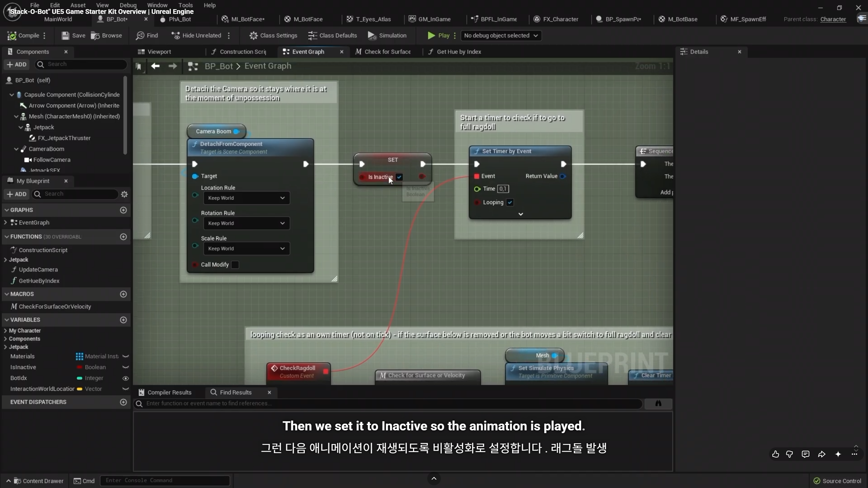
Task: Expand the My Character variable category
Action: click(5, 331)
